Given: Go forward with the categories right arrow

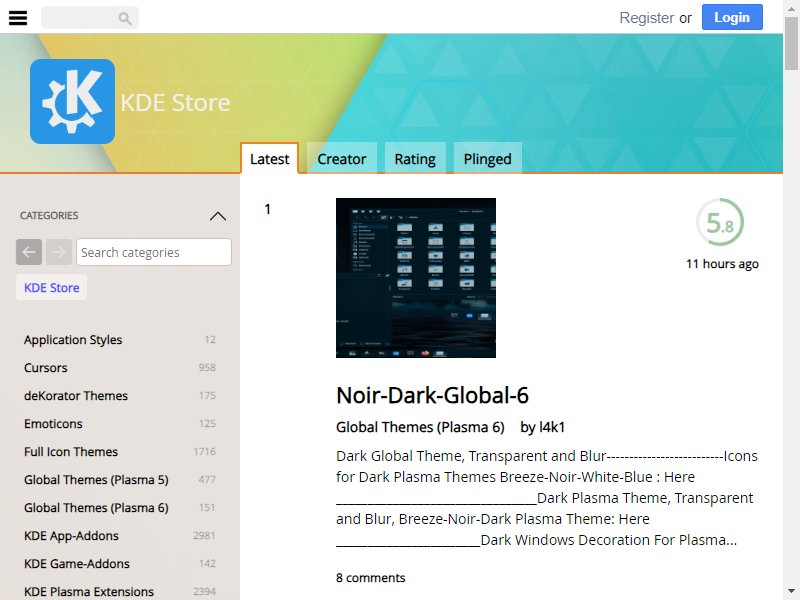Looking at the screenshot, I should point(59,252).
